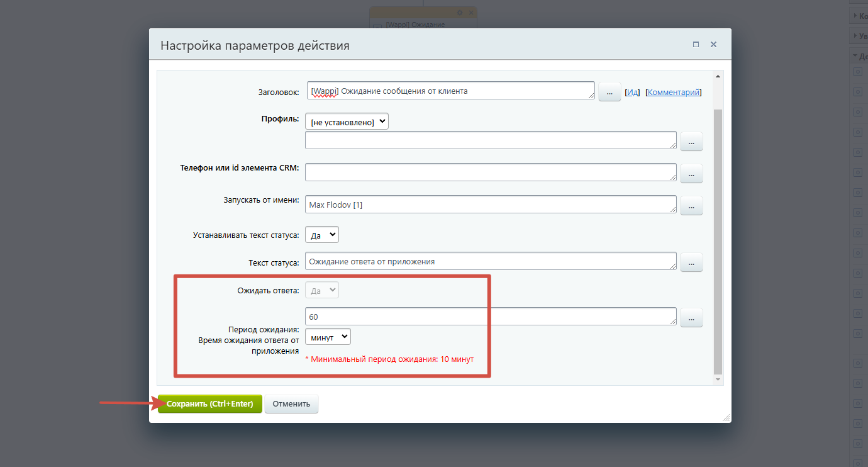Open the disabled Ожидать ответа dropdown

(x=322, y=290)
